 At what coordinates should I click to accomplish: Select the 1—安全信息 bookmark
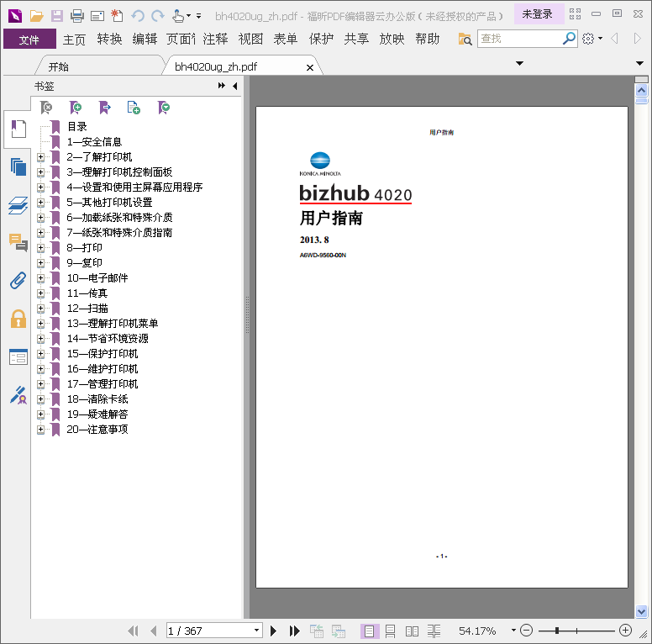[94, 142]
